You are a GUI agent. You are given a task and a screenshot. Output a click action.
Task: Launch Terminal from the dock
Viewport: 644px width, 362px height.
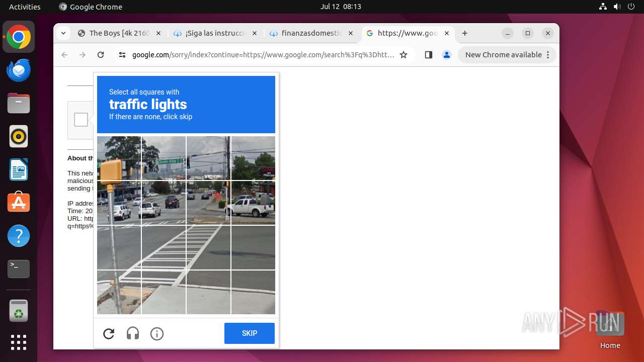[x=19, y=269]
